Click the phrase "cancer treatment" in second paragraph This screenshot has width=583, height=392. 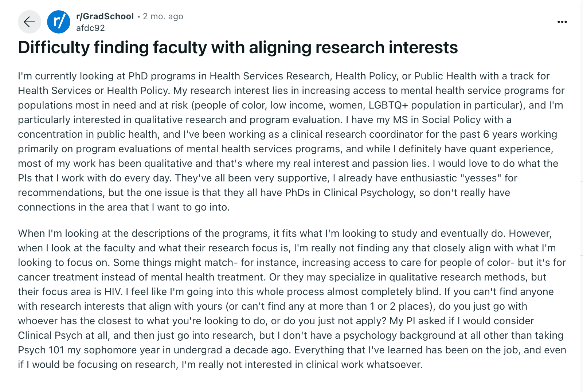coord(58,277)
